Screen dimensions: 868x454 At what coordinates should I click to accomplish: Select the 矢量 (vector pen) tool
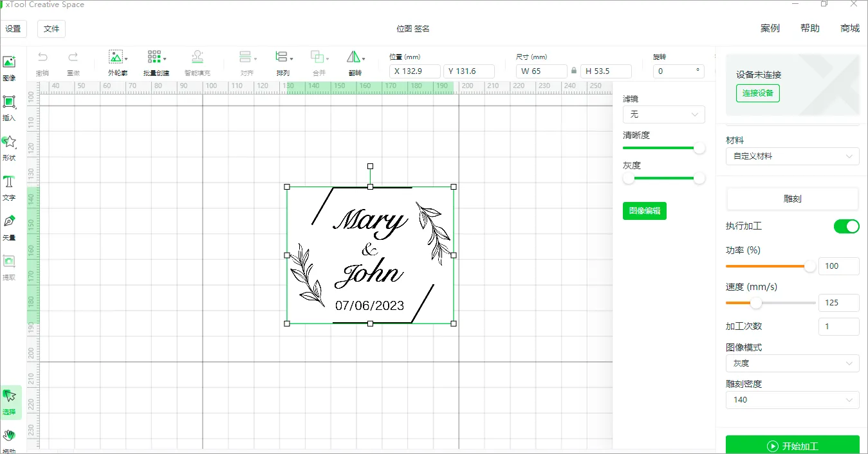[x=9, y=227]
